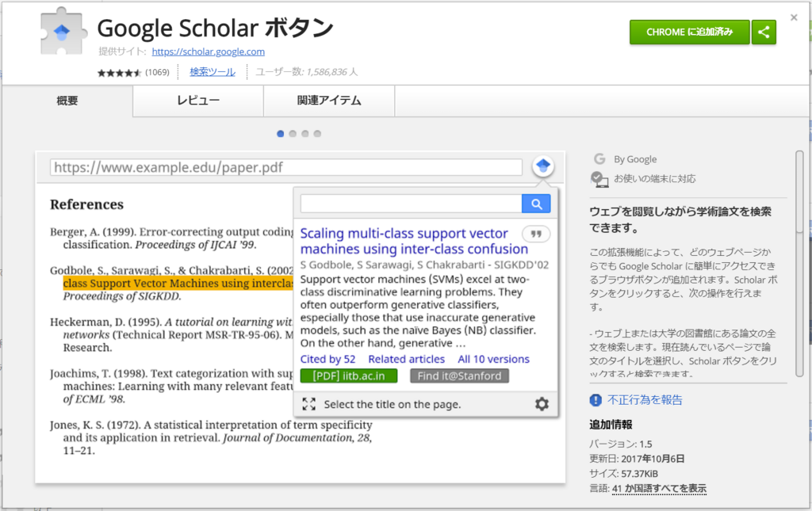This screenshot has height=511, width=812.
Task: Click the Find it@Stanford button
Action: pyautogui.click(x=459, y=376)
